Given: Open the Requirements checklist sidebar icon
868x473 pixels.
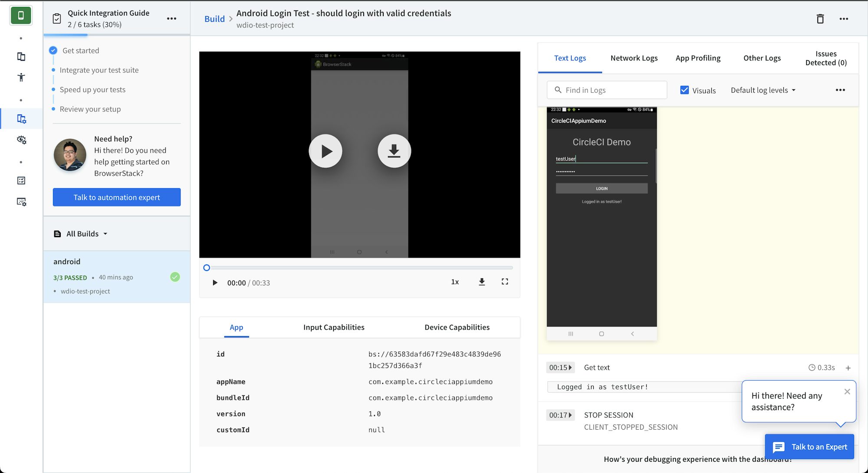Looking at the screenshot, I should 21,181.
